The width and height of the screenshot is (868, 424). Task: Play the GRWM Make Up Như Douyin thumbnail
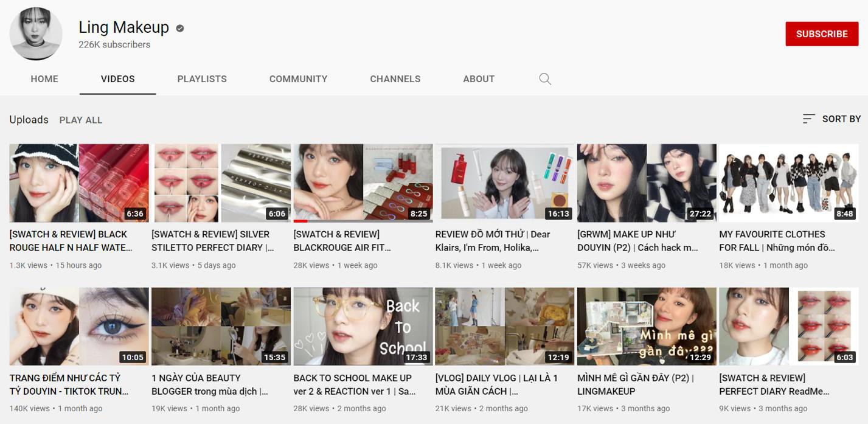click(646, 182)
